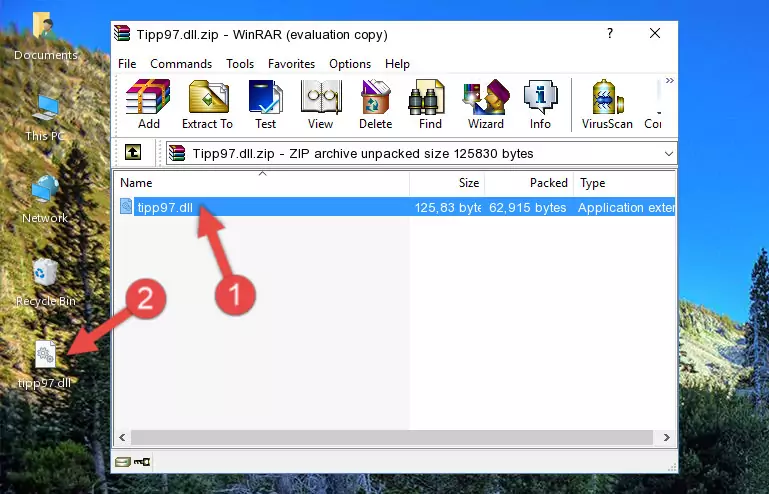Click the Application extension type cell
This screenshot has height=494, width=769.
coord(626,208)
